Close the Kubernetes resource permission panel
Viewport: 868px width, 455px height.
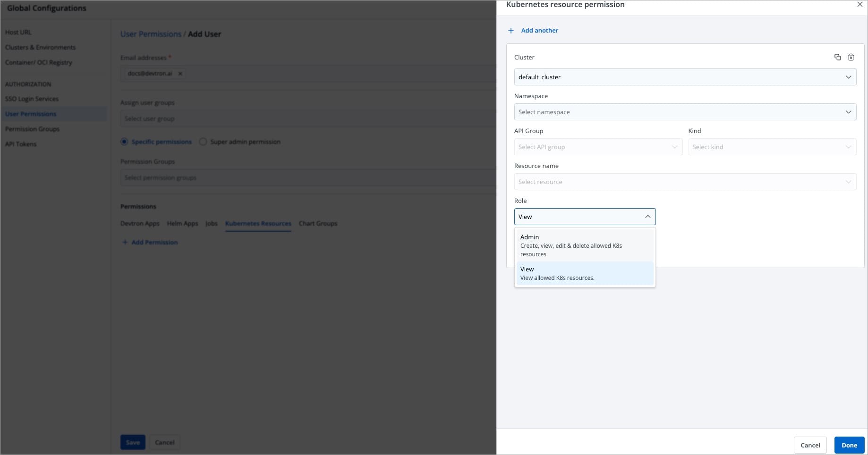click(859, 5)
